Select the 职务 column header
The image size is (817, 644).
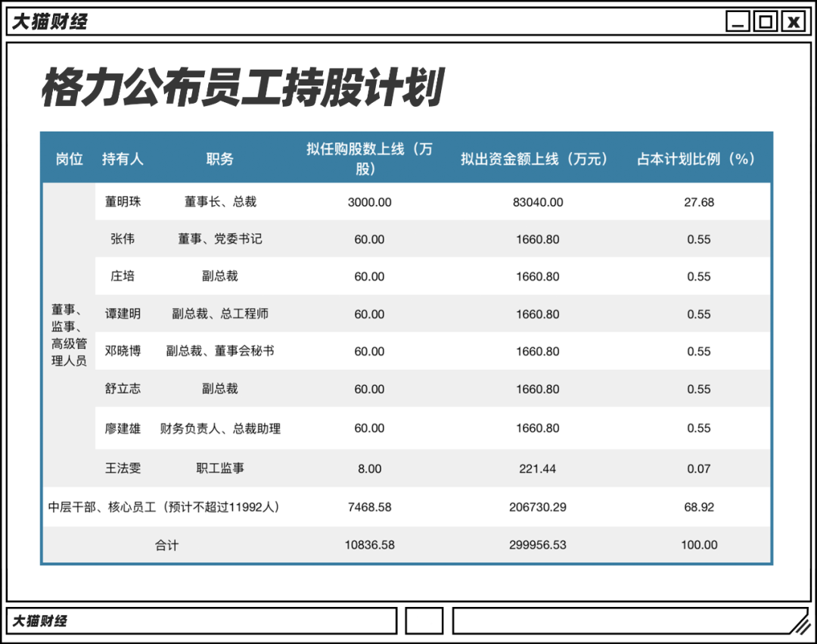[x=220, y=159]
